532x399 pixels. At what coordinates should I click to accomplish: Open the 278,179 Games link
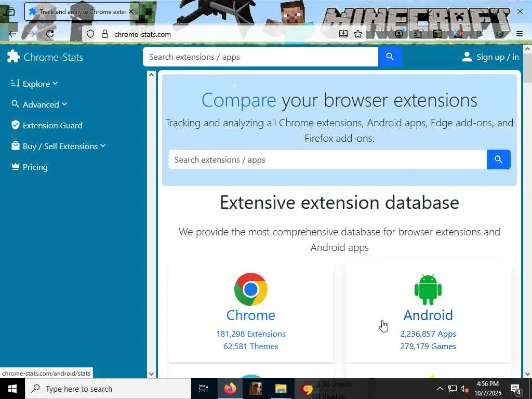point(428,347)
